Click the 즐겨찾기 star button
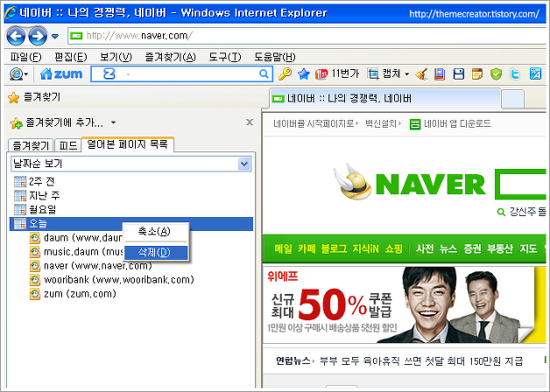Screen dimensions: 550x392 point(34,97)
